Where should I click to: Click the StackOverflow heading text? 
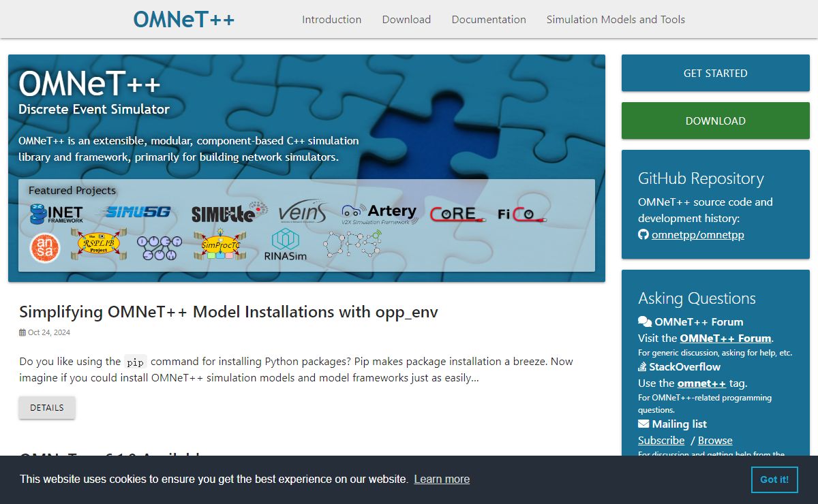(x=684, y=366)
